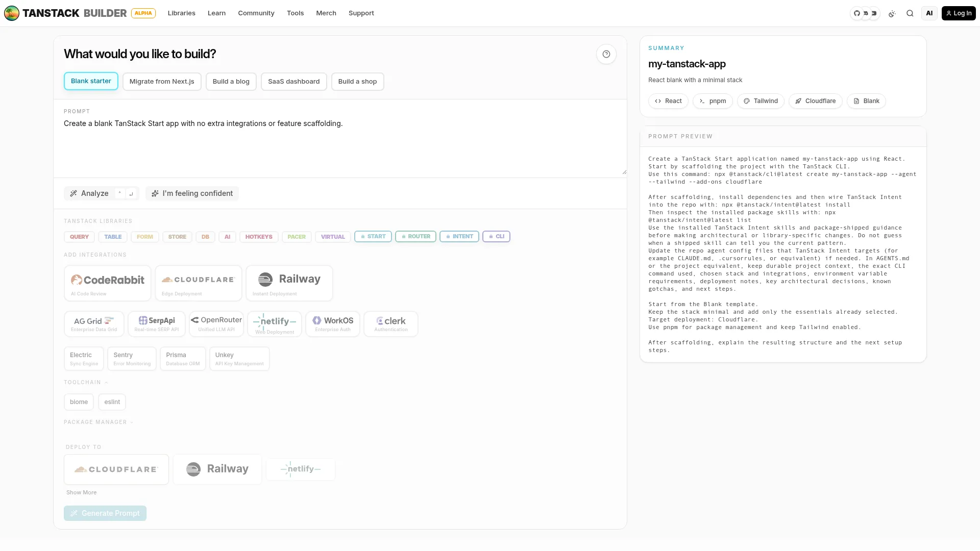Add the WorkOS Enterprise Auth integration
This screenshot has height=551, width=980.
pos(333,324)
